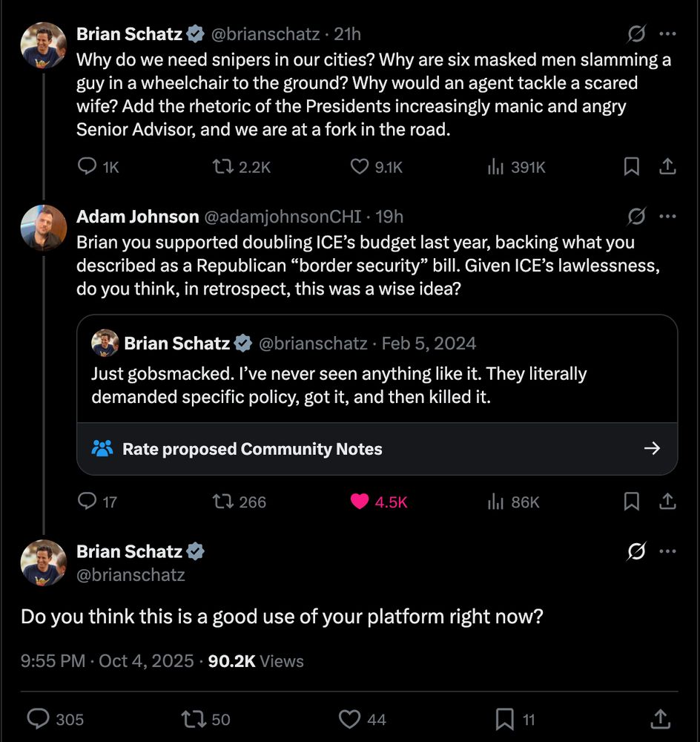The height and width of the screenshot is (742, 700).
Task: Reply to main tweet with 305 replies
Action: click(x=38, y=718)
